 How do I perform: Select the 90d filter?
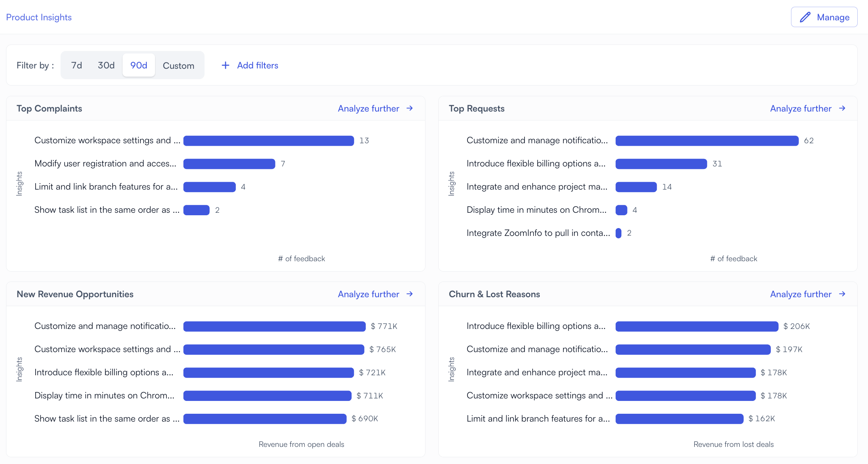139,65
